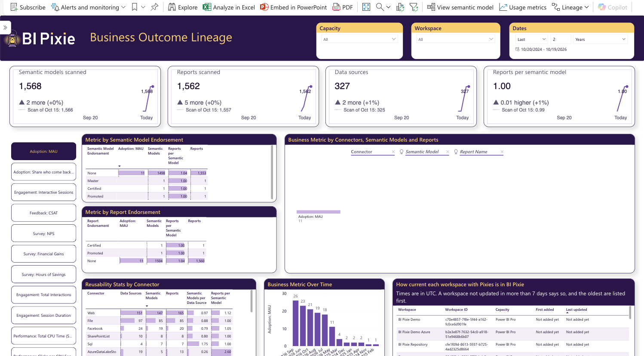
Task: Open the Usage metrics report
Action: coord(523,7)
